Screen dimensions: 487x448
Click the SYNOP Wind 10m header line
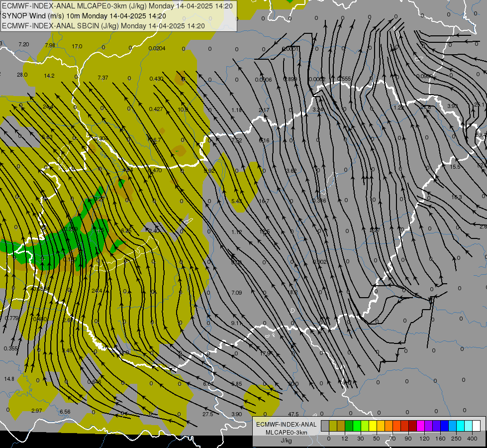[84, 16]
